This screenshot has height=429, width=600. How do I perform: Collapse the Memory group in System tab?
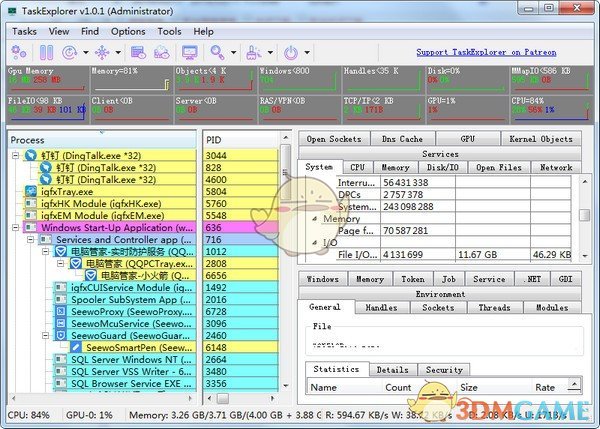pyautogui.click(x=315, y=219)
